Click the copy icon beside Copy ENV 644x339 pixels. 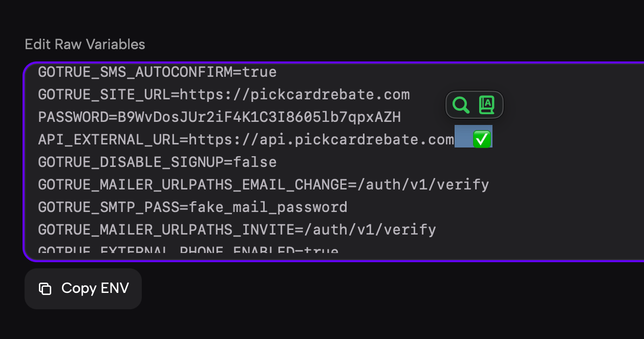45,289
